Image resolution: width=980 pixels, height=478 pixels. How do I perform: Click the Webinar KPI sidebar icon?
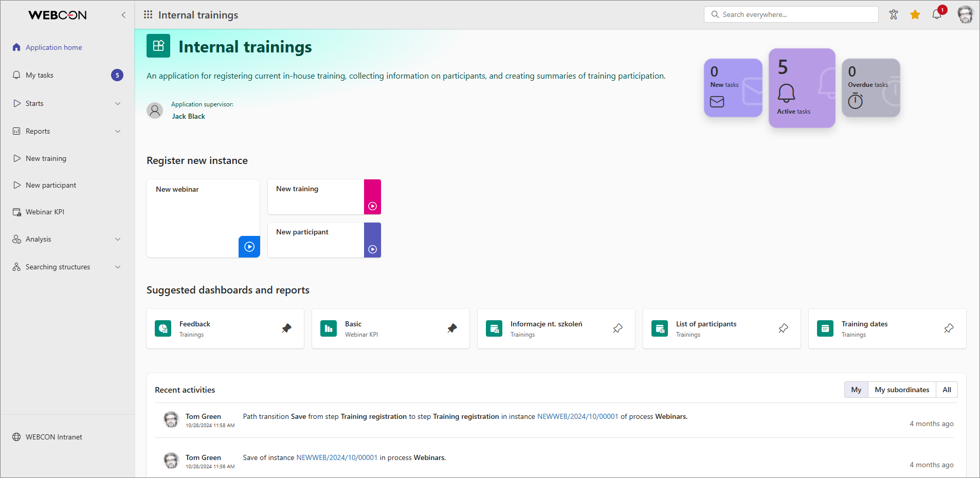click(x=16, y=212)
